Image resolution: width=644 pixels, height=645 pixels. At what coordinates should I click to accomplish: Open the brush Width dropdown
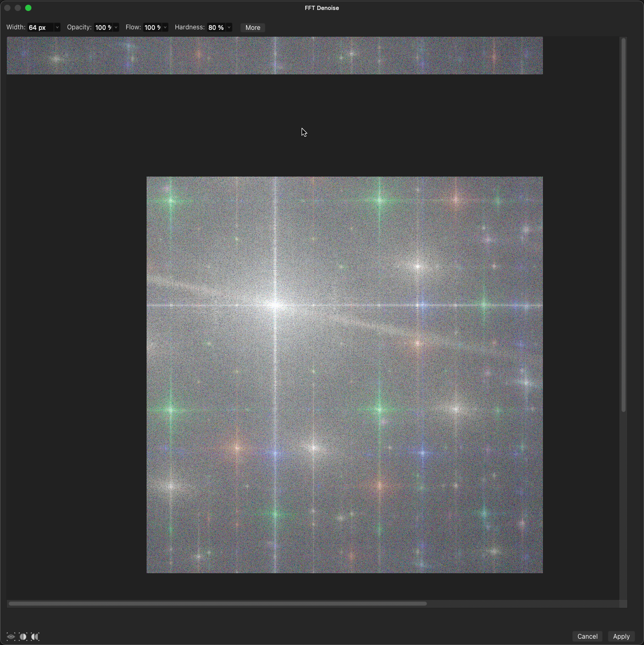(57, 27)
